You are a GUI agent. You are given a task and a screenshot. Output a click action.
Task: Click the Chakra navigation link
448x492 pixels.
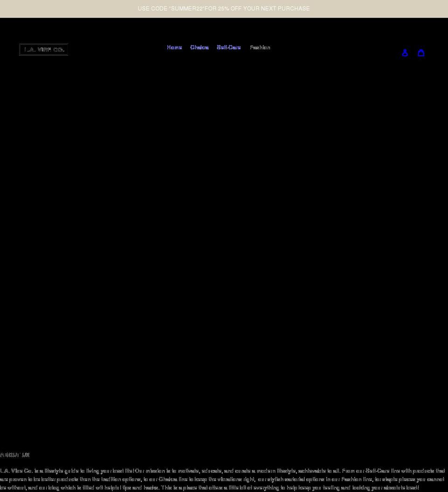(199, 47)
